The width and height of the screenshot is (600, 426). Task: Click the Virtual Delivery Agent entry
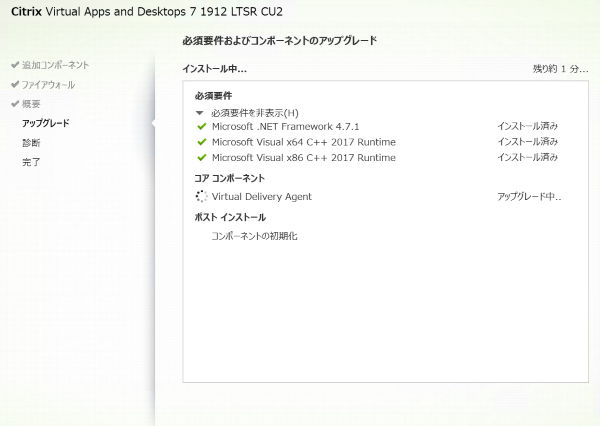[x=262, y=197]
